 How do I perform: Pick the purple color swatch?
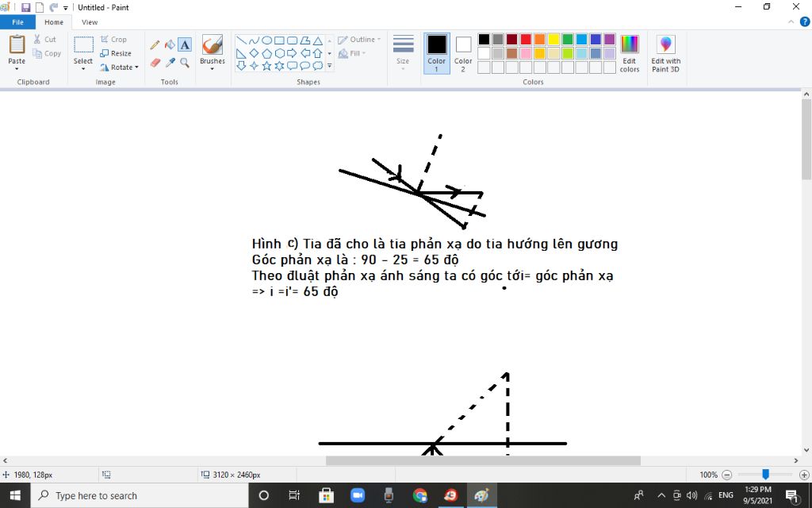610,40
